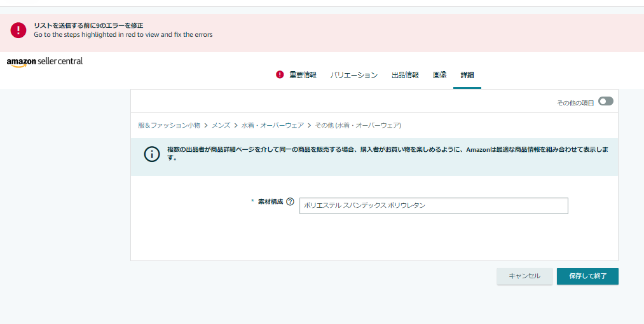Click the help icon beside 素材構成
Viewport: 644px width, 324px height.
pyautogui.click(x=291, y=201)
